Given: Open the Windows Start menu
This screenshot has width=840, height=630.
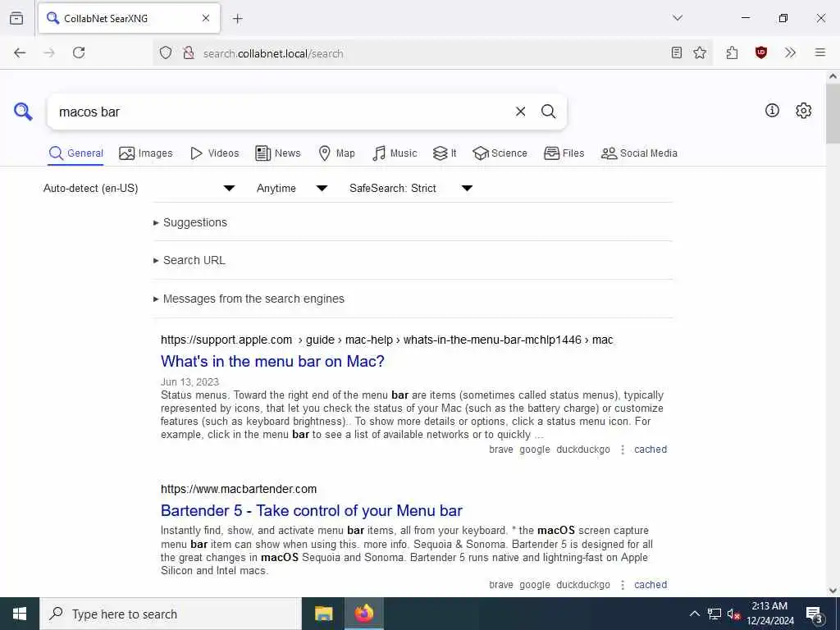Looking at the screenshot, I should point(20,614).
